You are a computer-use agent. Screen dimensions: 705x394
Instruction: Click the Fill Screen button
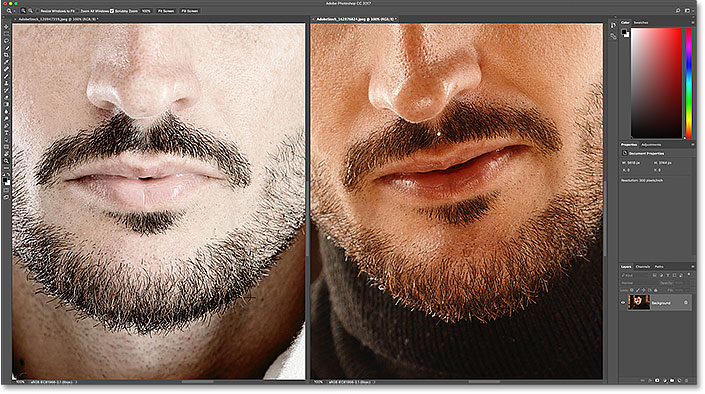[x=190, y=11]
